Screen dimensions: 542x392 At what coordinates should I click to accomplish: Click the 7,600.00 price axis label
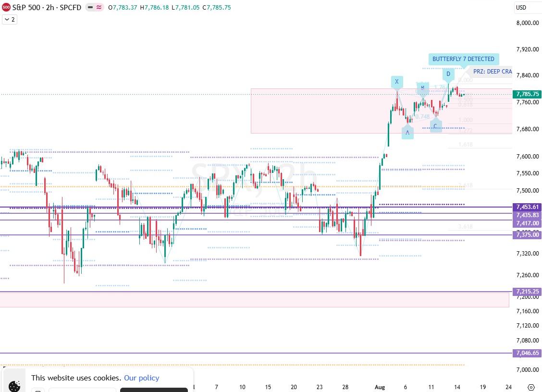click(x=528, y=156)
